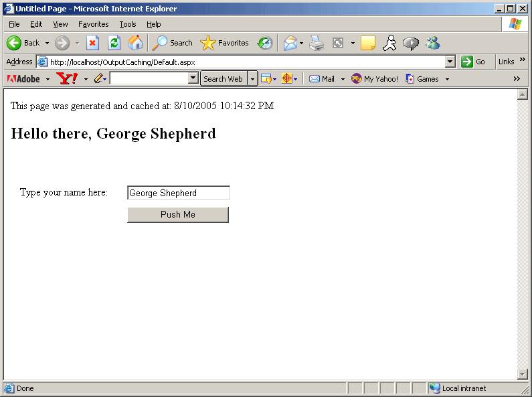Click the vertical scrollbar down arrow
Image resolution: width=532 pixels, height=397 pixels.
tap(523, 374)
